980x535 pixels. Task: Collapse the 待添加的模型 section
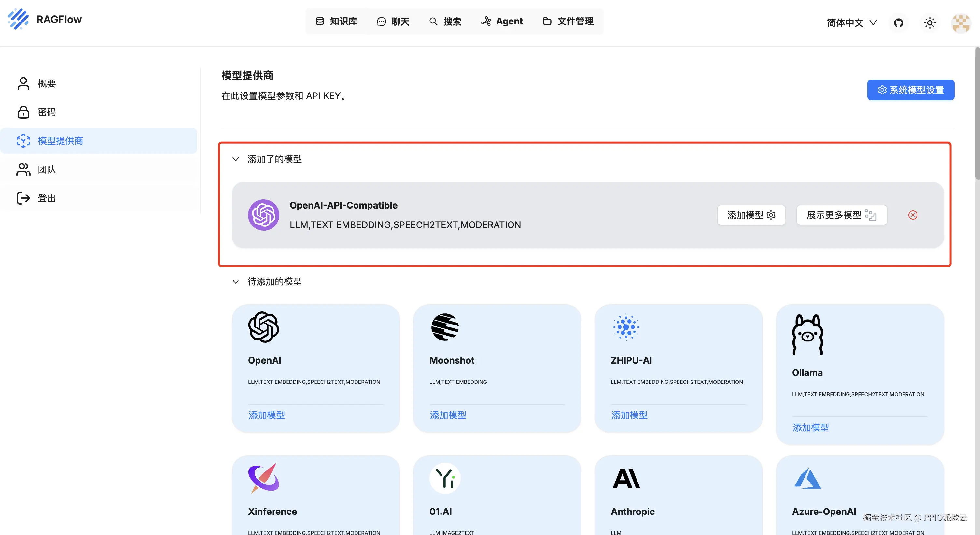click(x=235, y=282)
